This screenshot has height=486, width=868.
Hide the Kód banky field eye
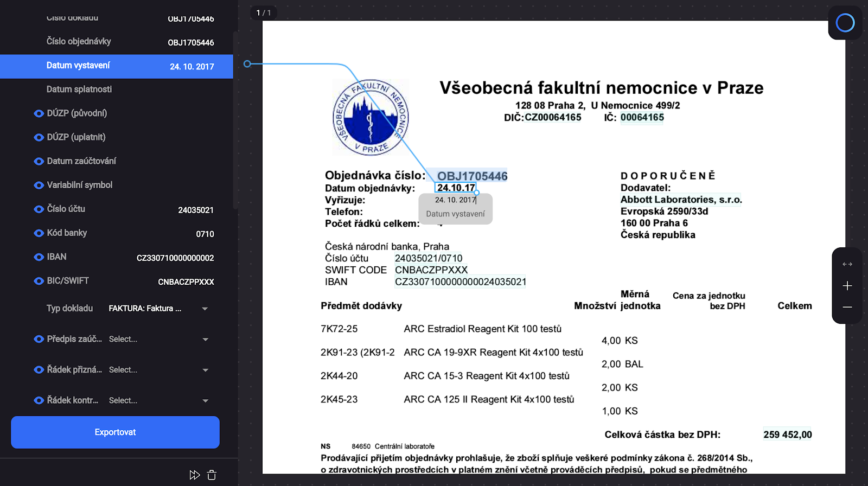point(39,233)
